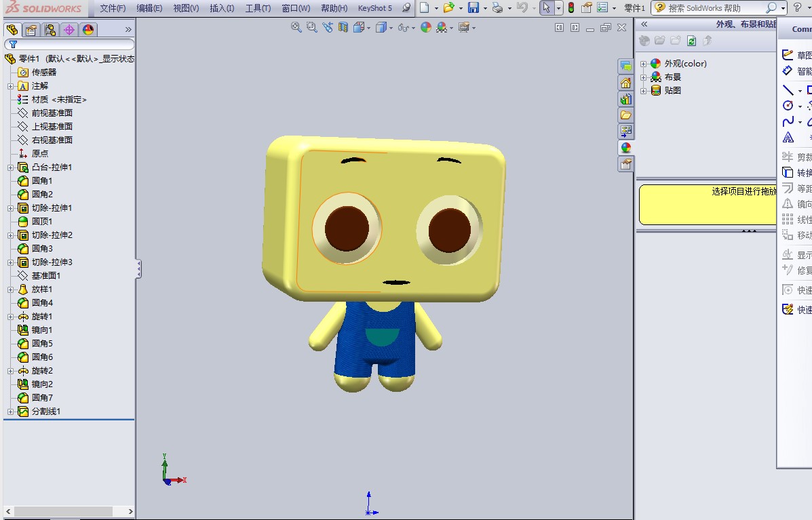Click the Open folder icon in top toolbar
812x520 pixels.
(x=448, y=7)
